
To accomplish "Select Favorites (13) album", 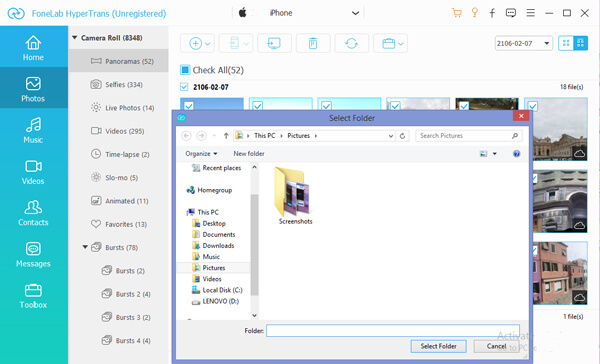I will point(119,224).
